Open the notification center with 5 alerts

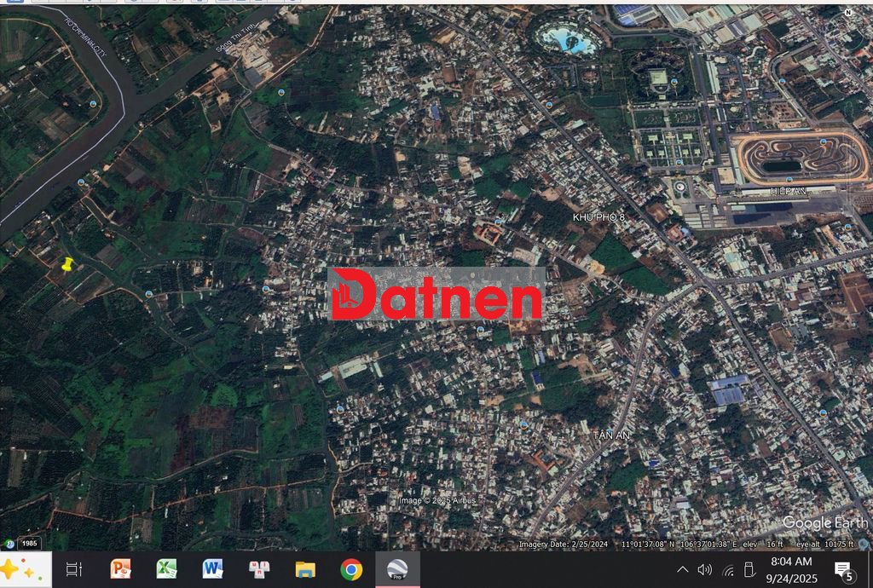coord(843,569)
